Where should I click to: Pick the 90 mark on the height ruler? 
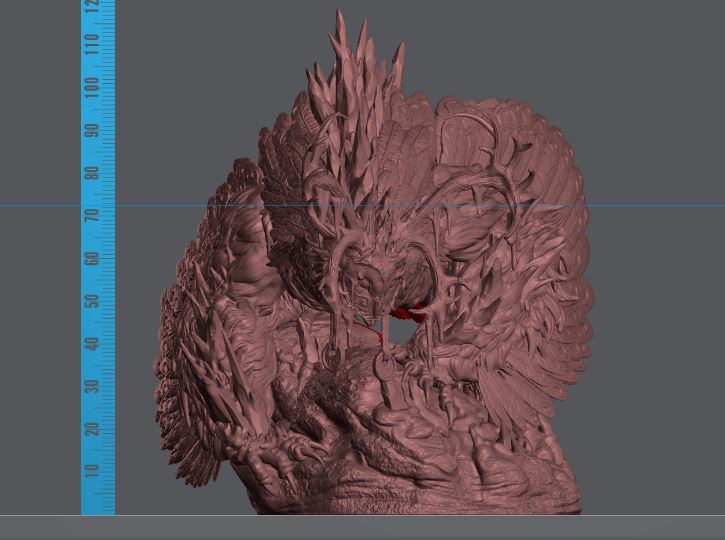coord(92,130)
